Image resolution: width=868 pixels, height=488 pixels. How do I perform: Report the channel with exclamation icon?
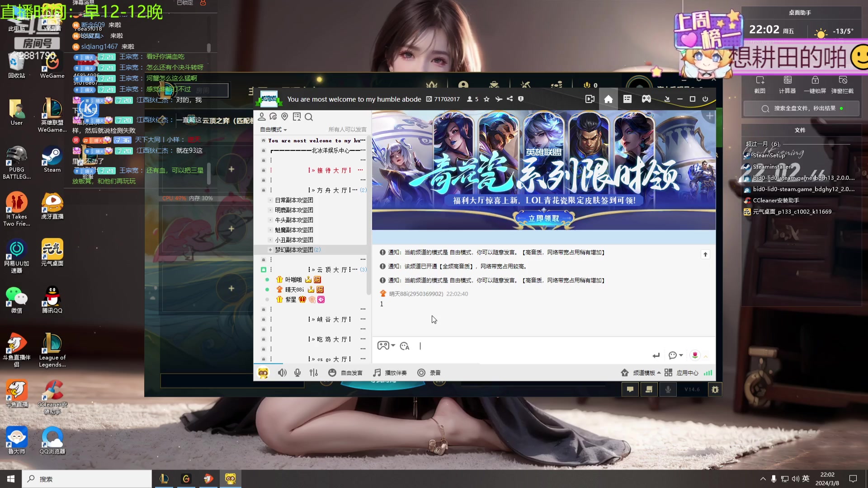click(x=521, y=99)
